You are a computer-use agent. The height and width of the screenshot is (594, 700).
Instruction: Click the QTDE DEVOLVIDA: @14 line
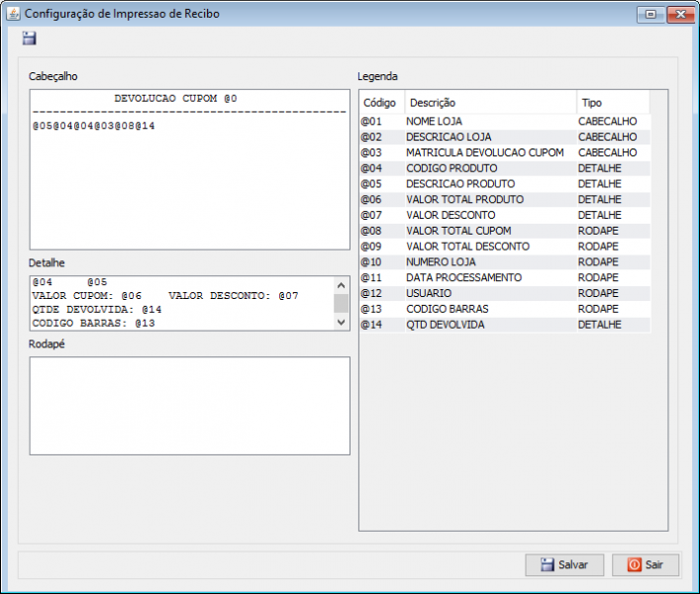[97, 310]
